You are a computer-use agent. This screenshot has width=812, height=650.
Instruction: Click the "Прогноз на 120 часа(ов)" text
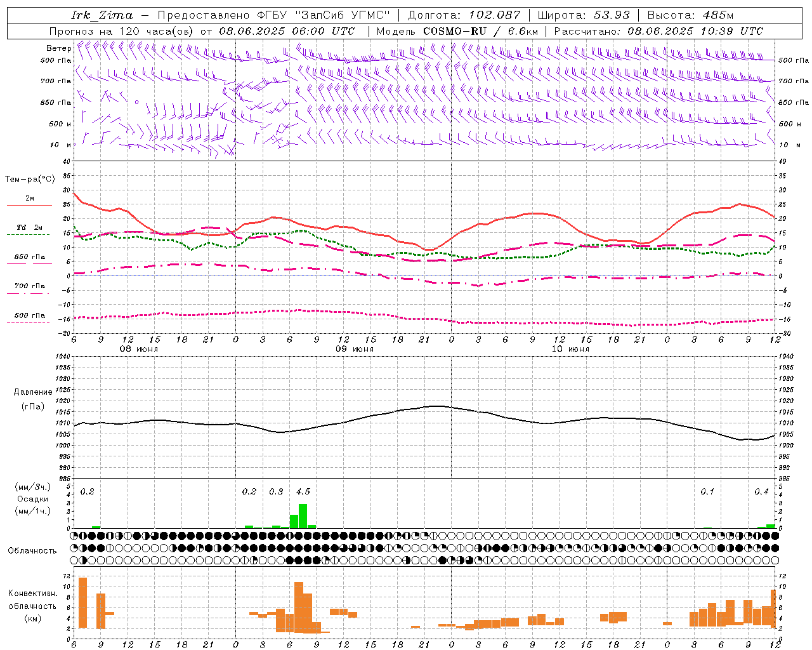[122, 31]
